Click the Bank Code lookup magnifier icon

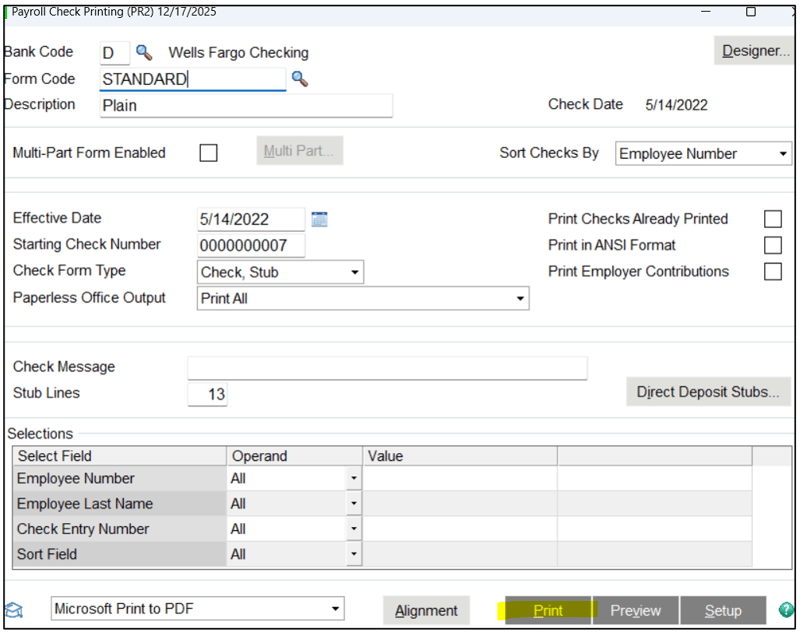pyautogui.click(x=144, y=52)
